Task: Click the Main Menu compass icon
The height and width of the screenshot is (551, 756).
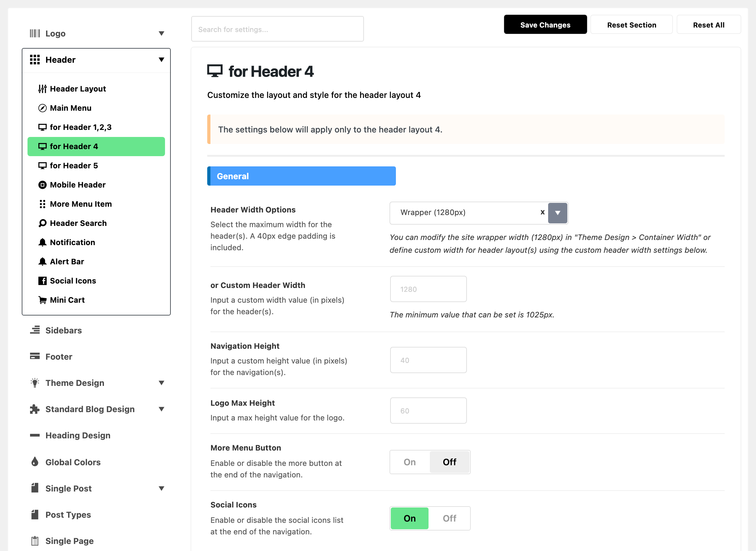Action: click(42, 108)
